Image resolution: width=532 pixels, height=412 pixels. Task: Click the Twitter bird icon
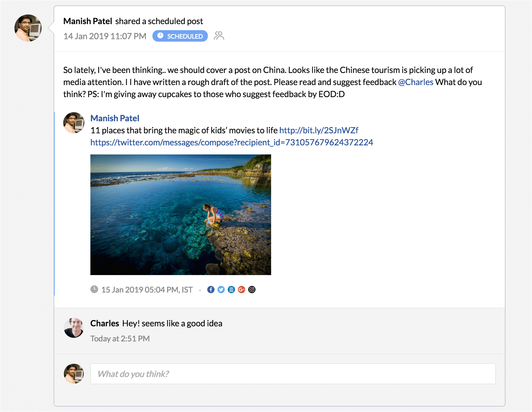pyautogui.click(x=221, y=290)
